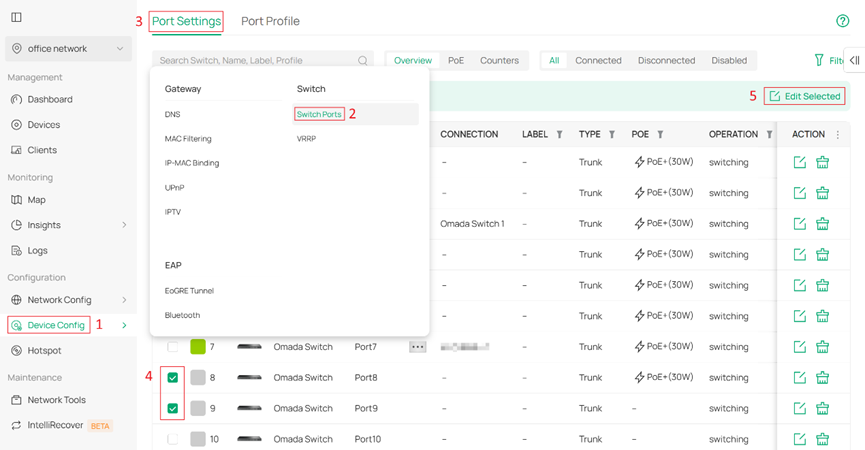Click the green color square for Port7
Image resolution: width=865 pixels, height=450 pixels.
coord(198,347)
